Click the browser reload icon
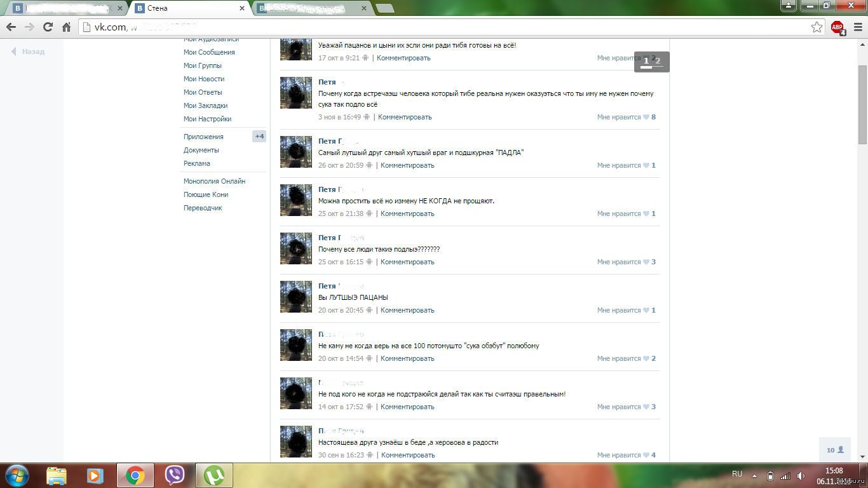This screenshot has height=488, width=868. (x=48, y=27)
